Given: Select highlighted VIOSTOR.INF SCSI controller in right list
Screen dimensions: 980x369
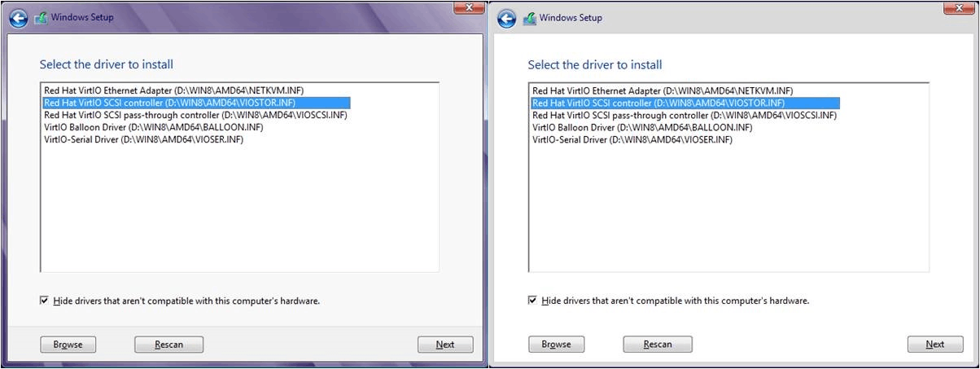Looking at the screenshot, I should [x=658, y=103].
